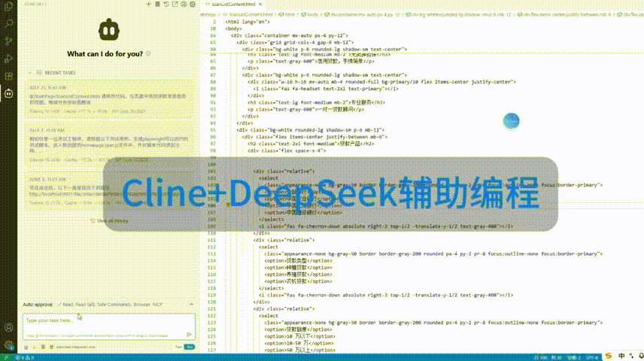Screen dimensions: 644x361
Task: Open the Source Control view
Action: (8, 41)
